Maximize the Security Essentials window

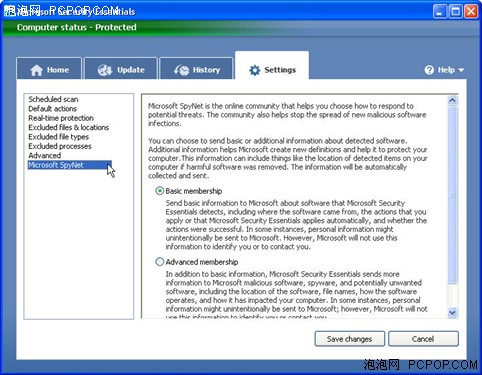pyautogui.click(x=455, y=12)
